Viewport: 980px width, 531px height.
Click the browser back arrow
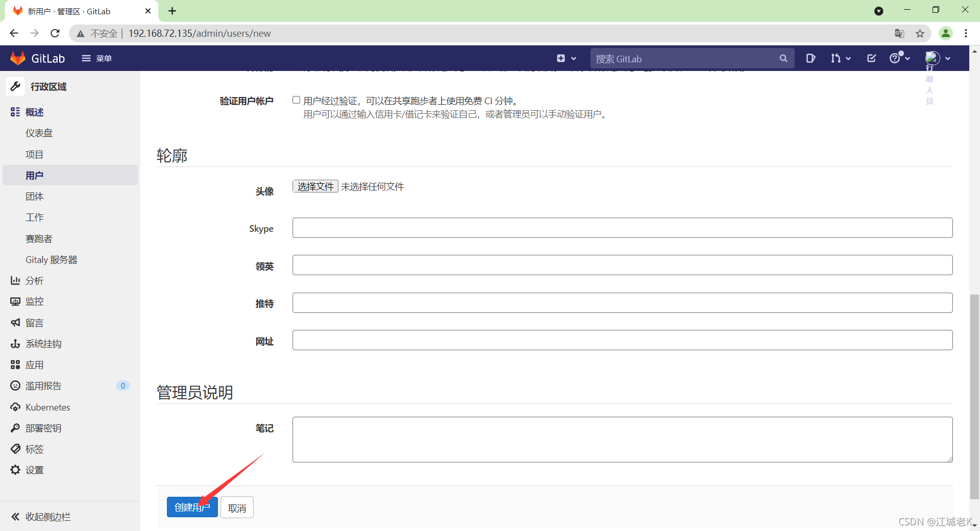14,33
